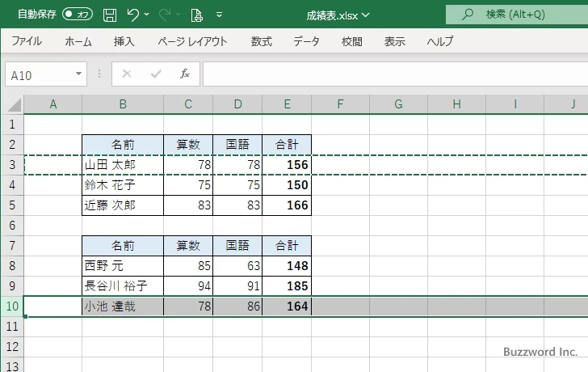588x372 pixels.
Task: Select column A header
Action: (52, 104)
